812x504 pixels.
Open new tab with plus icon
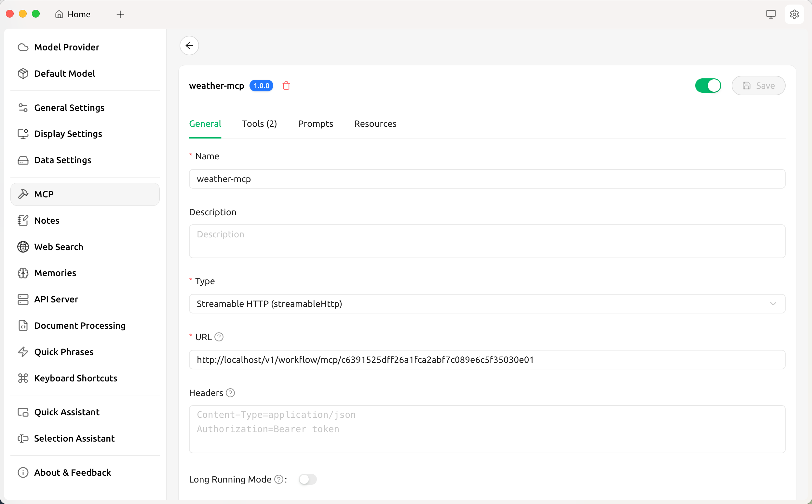tap(120, 14)
